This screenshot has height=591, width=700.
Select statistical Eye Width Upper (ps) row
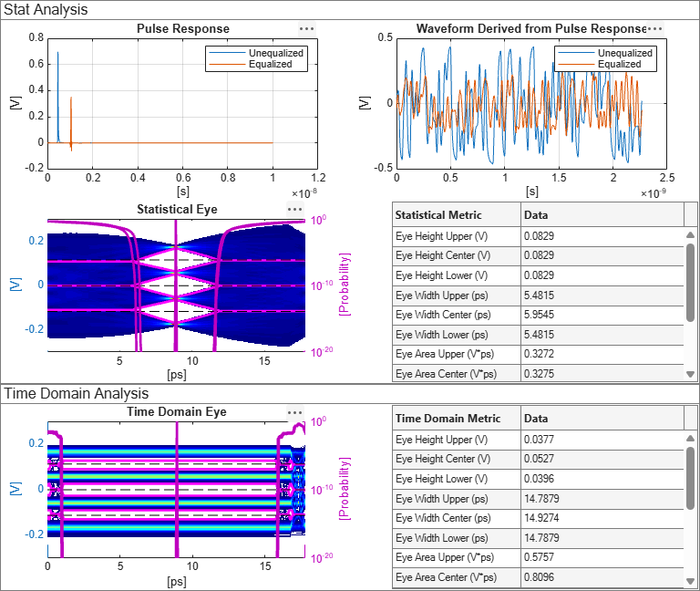click(x=538, y=295)
